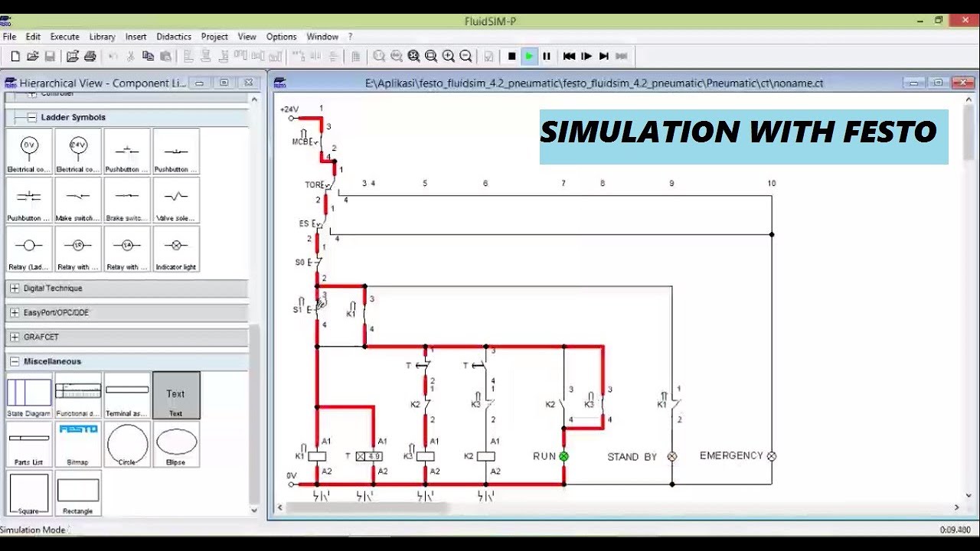Click the plus magnifier zoom in icon
This screenshot has height=551, width=980.
[449, 56]
